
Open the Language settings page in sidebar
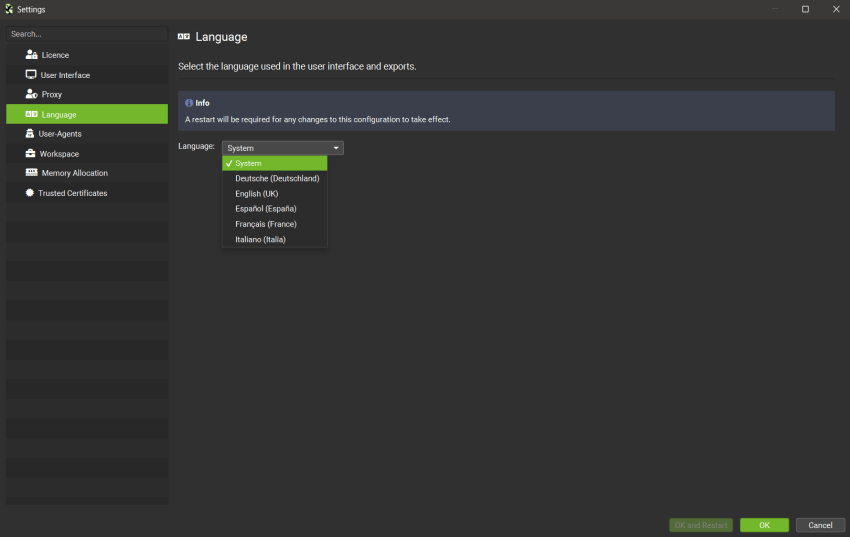click(87, 114)
